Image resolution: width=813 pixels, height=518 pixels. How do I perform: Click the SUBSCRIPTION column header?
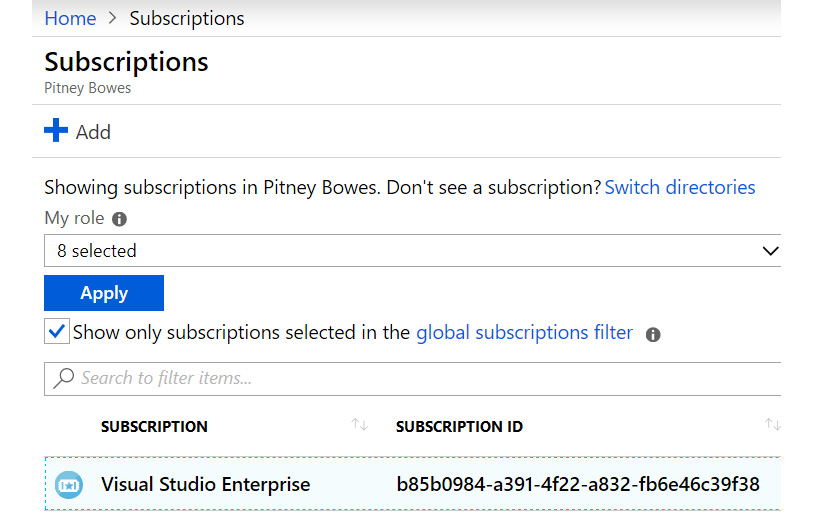(x=154, y=427)
